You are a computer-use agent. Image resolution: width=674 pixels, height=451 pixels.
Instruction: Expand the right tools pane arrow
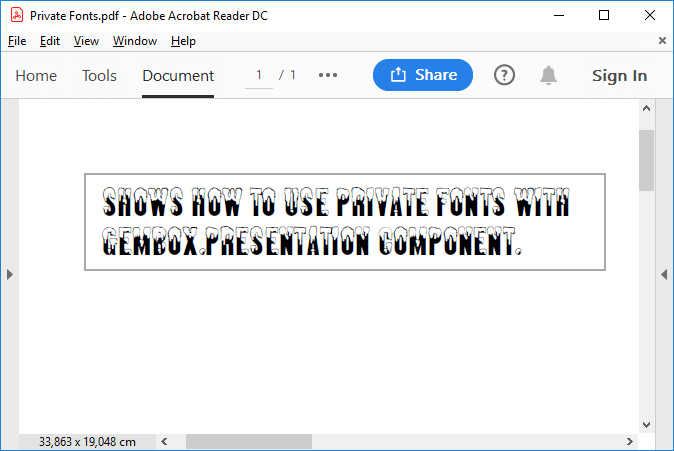664,274
